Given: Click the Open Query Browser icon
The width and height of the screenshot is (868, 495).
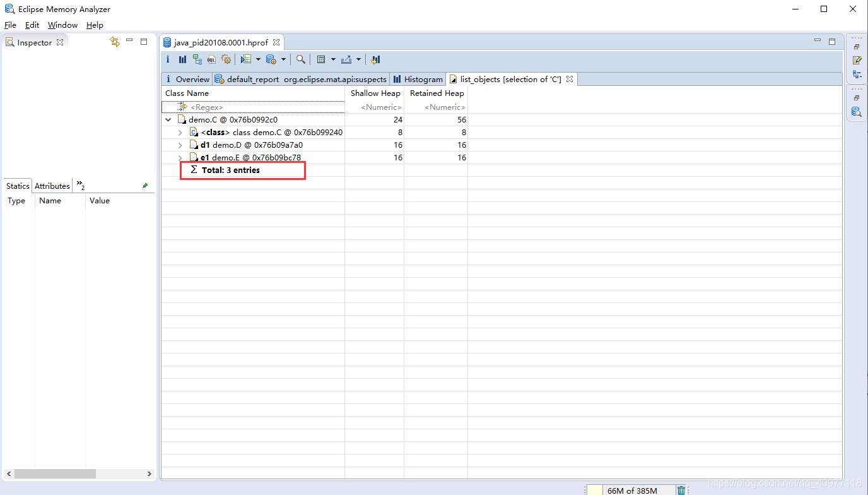Looking at the screenshot, I should pyautogui.click(x=271, y=59).
